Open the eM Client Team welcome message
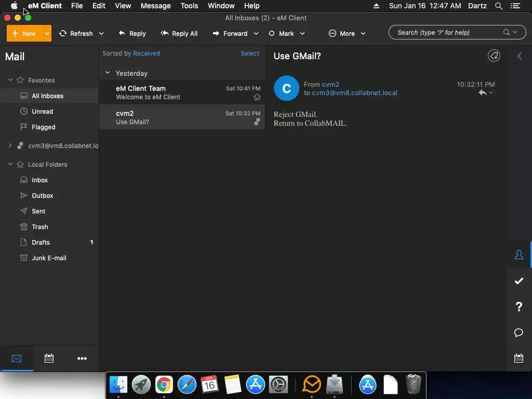 (182, 92)
